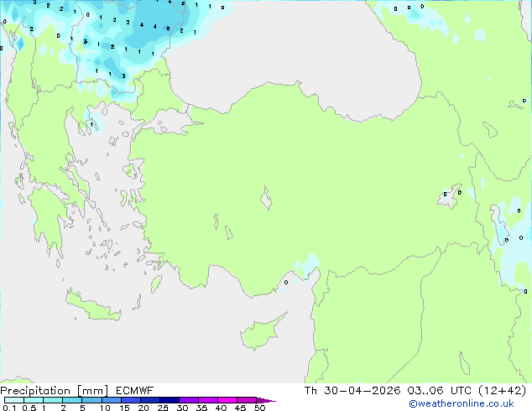Click the arrow tip above 50 mm on the legend
Viewport: 532px width, 411px height.
(x=266, y=400)
